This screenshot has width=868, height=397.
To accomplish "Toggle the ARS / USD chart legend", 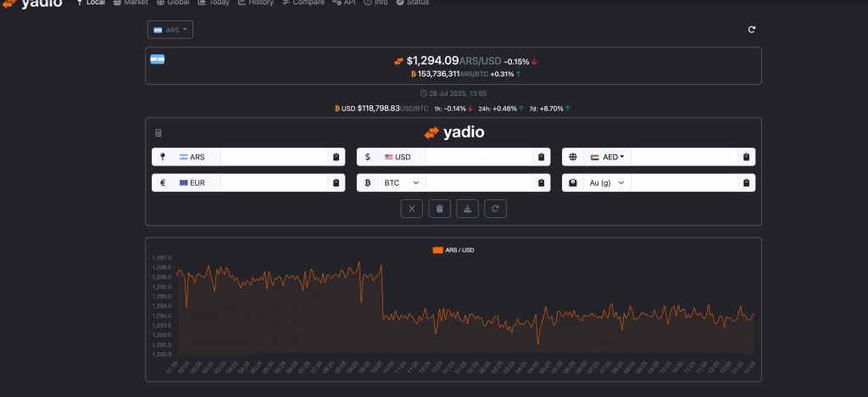I will point(453,250).
